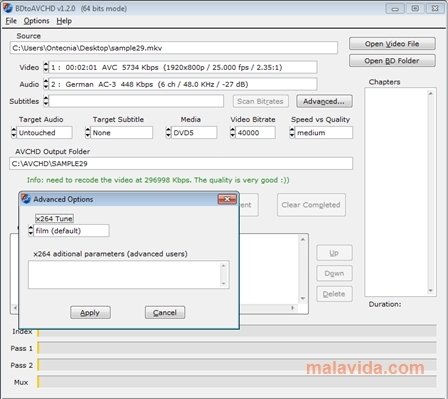Click the x264 Tune label

(54, 219)
